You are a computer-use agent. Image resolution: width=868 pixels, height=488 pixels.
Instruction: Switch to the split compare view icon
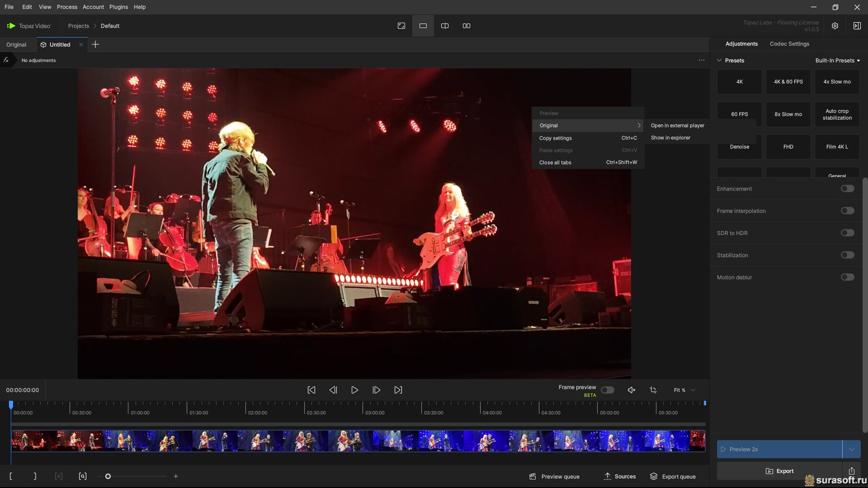click(x=445, y=26)
